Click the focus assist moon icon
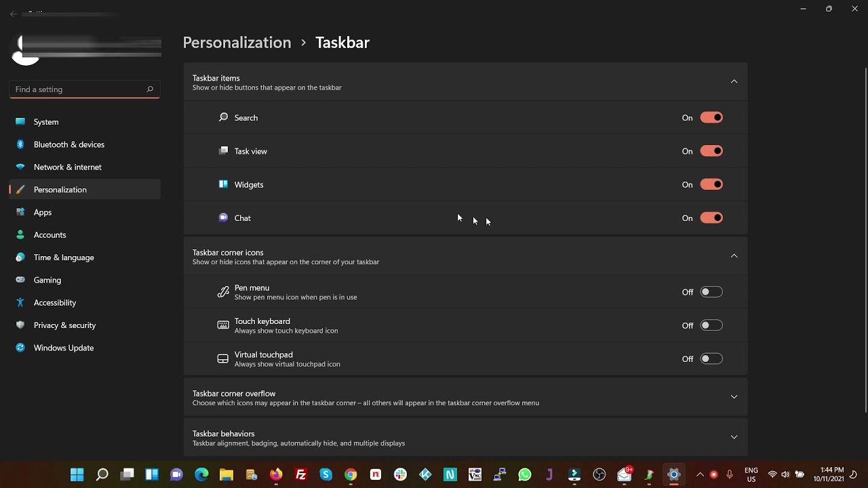The height and width of the screenshot is (488, 868). click(854, 474)
